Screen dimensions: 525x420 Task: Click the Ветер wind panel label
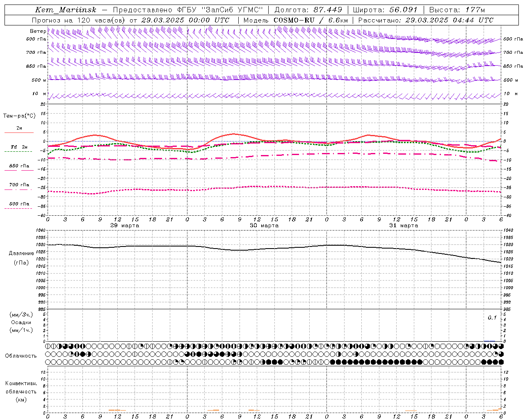(x=38, y=31)
